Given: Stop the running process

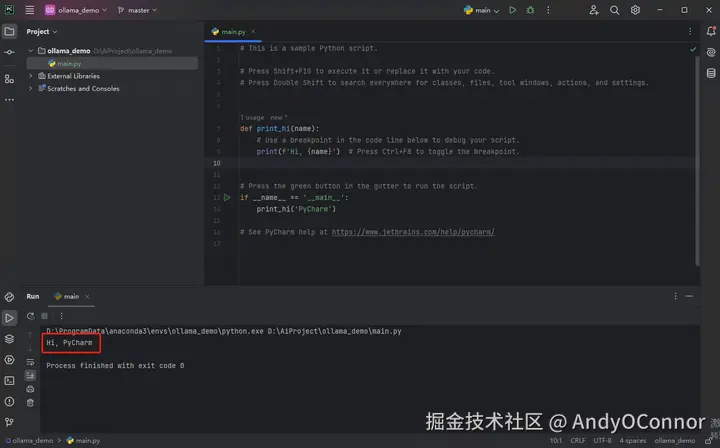Looking at the screenshot, I should coord(45,316).
